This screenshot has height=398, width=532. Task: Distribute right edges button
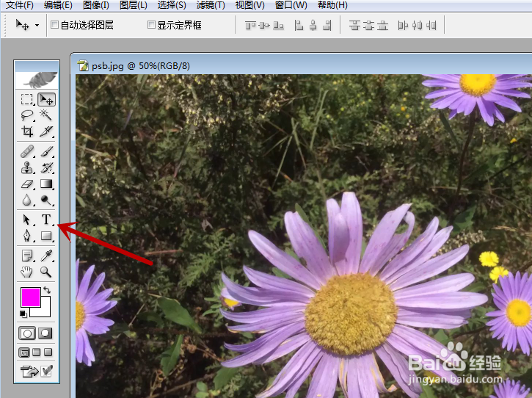pos(431,26)
